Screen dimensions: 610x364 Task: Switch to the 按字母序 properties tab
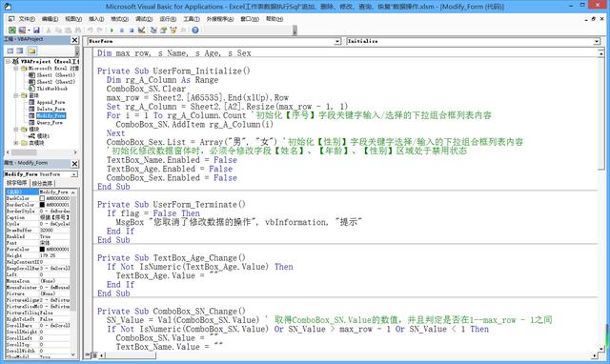(17, 183)
